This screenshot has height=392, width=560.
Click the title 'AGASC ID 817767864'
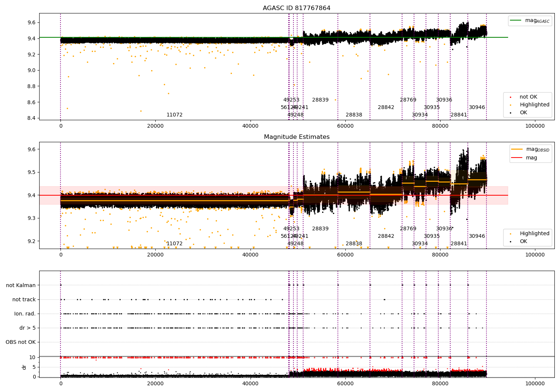pyautogui.click(x=296, y=8)
